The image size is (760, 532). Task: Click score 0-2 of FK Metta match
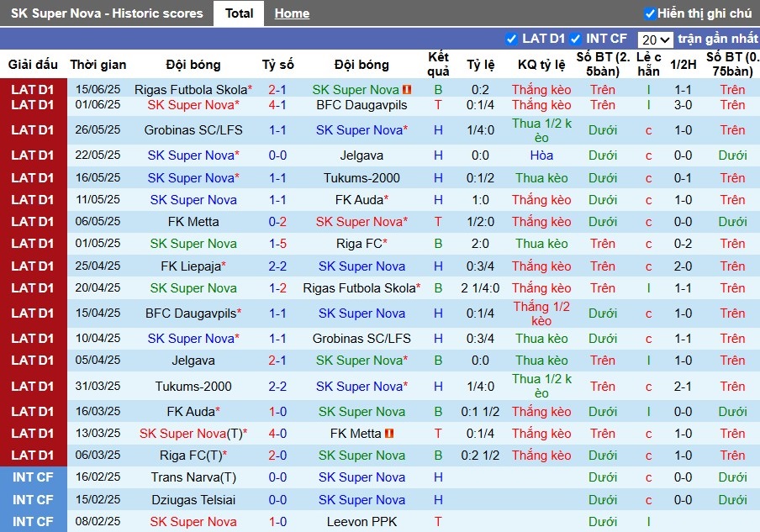[277, 221]
